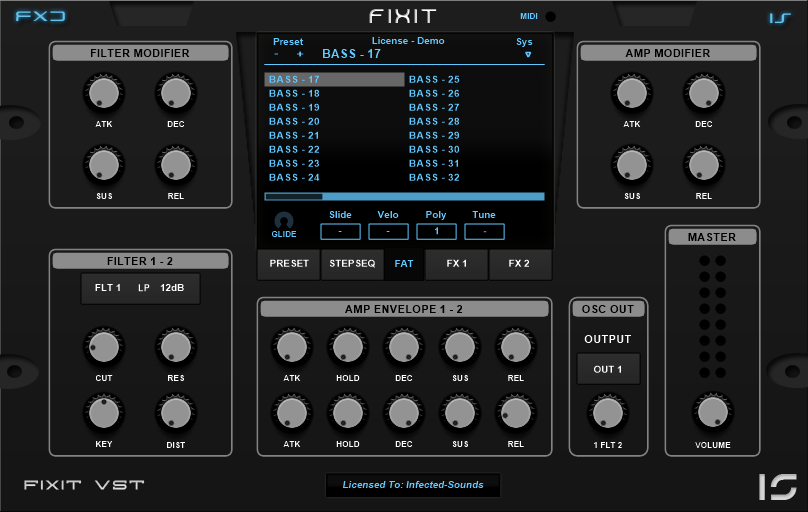This screenshot has width=808, height=512.
Task: Change the 12dB filter slope
Action: click(172, 288)
